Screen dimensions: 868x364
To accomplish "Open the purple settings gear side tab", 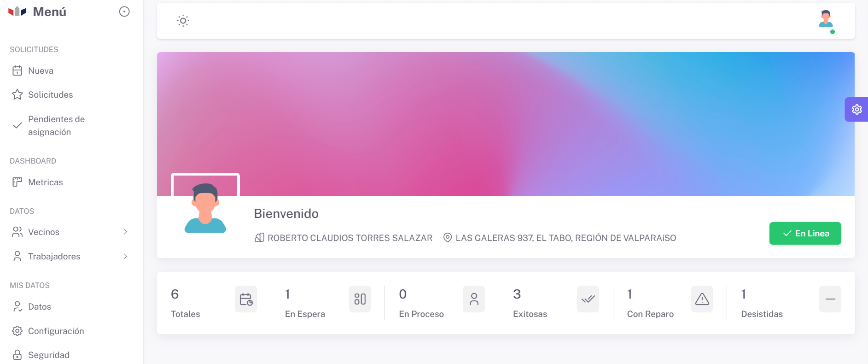I will [856, 110].
